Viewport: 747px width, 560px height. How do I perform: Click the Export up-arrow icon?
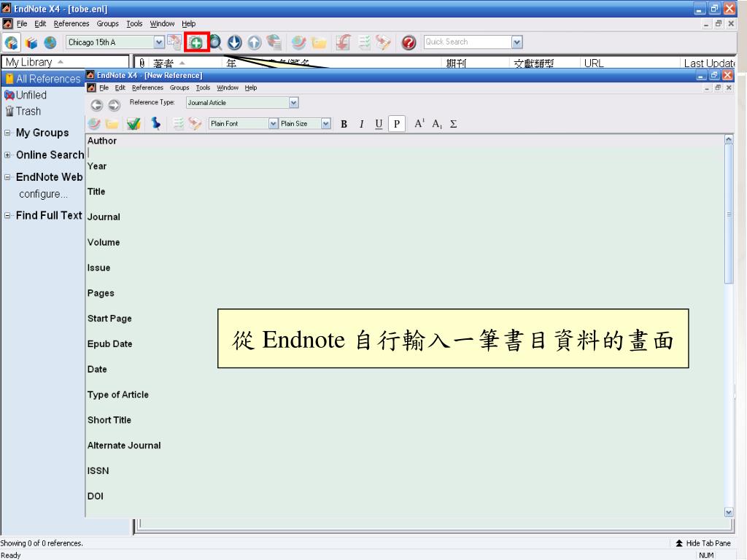click(x=255, y=42)
